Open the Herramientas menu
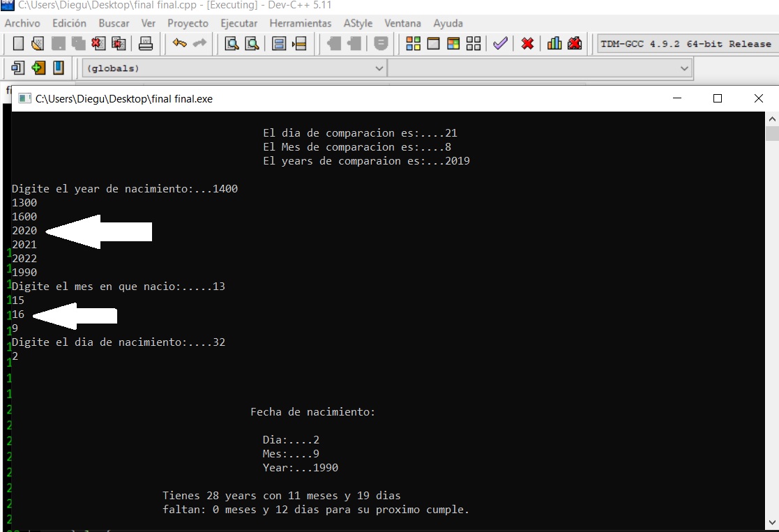The image size is (779, 532). click(300, 23)
